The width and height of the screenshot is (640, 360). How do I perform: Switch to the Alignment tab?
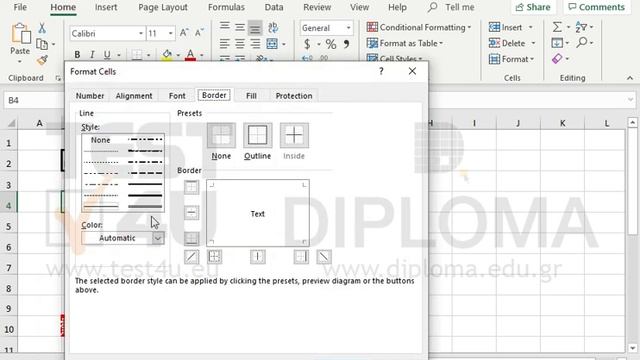click(134, 96)
